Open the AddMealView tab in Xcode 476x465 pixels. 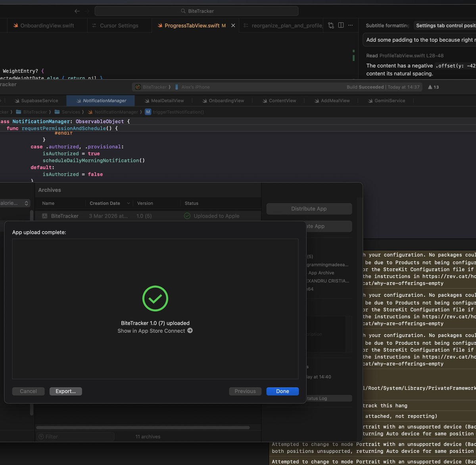[332, 101]
